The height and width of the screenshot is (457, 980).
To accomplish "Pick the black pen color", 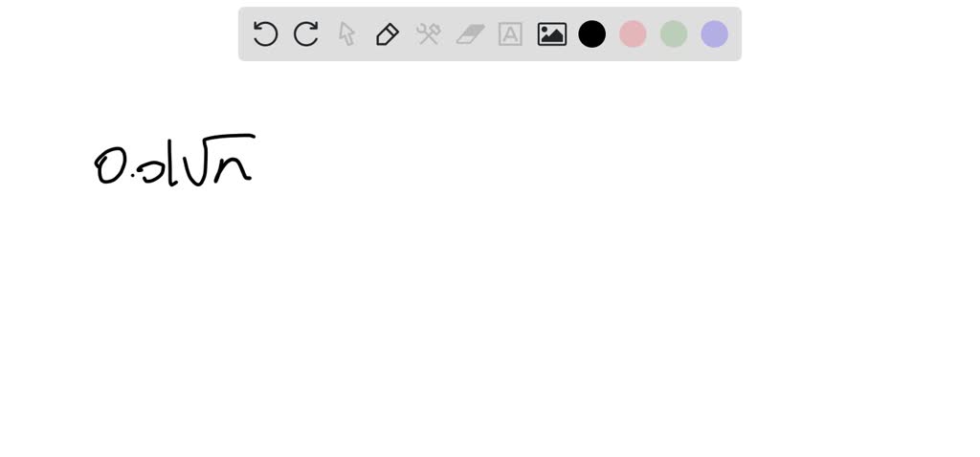I will tap(591, 33).
